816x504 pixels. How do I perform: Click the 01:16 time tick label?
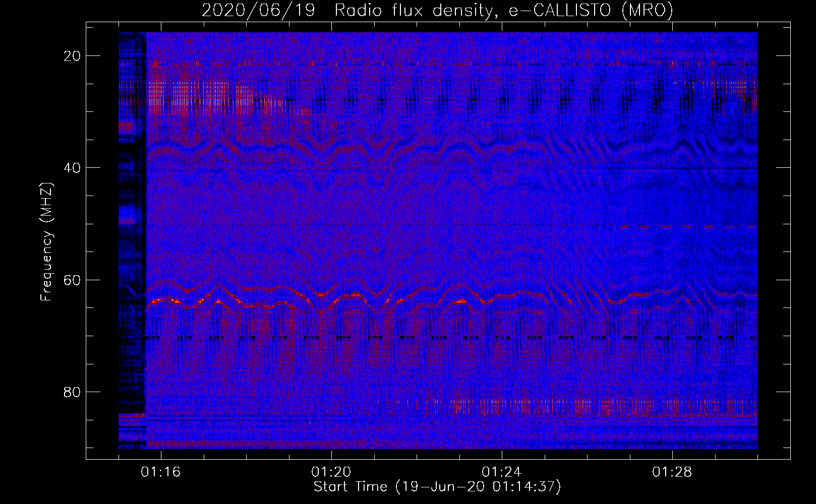(161, 472)
